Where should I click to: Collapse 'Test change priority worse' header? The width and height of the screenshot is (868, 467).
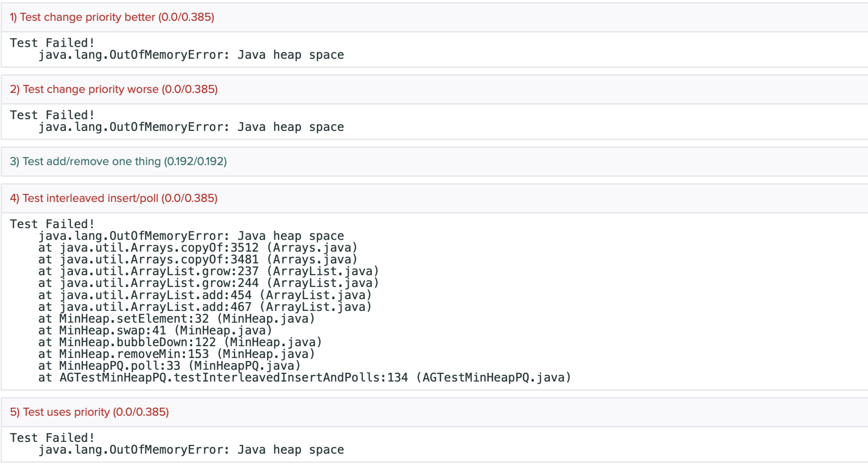(114, 89)
